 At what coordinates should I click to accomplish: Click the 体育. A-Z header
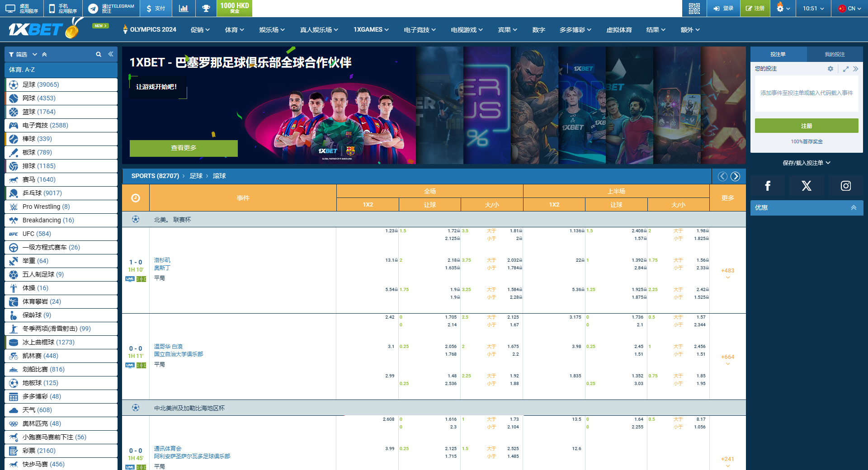tap(61, 70)
